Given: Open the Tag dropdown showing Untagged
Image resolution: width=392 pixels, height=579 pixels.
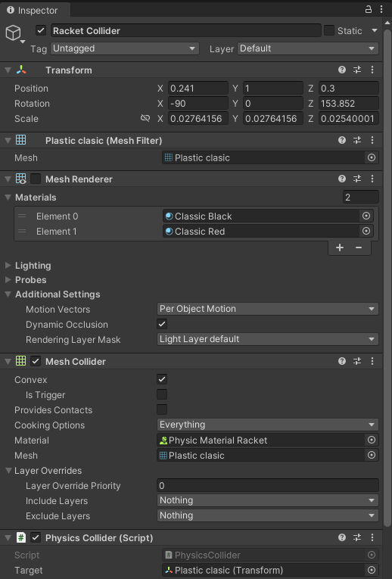Looking at the screenshot, I should pyautogui.click(x=124, y=48).
